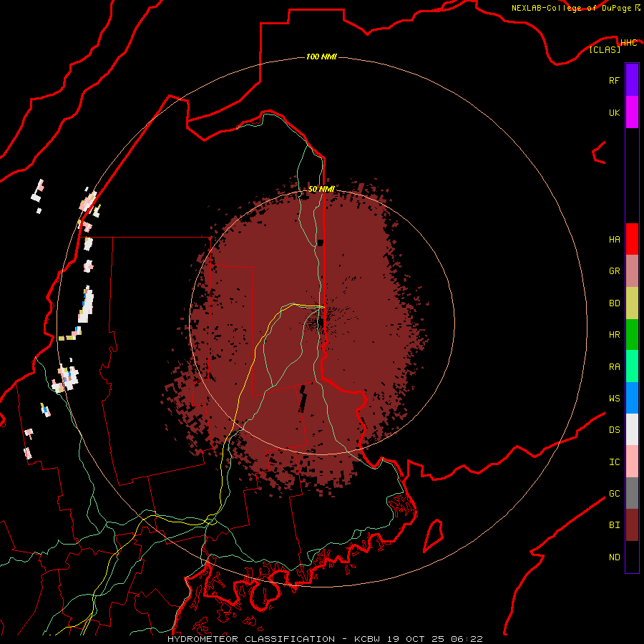644x644 pixels.
Task: Click the DS legend label
Action: (x=614, y=430)
